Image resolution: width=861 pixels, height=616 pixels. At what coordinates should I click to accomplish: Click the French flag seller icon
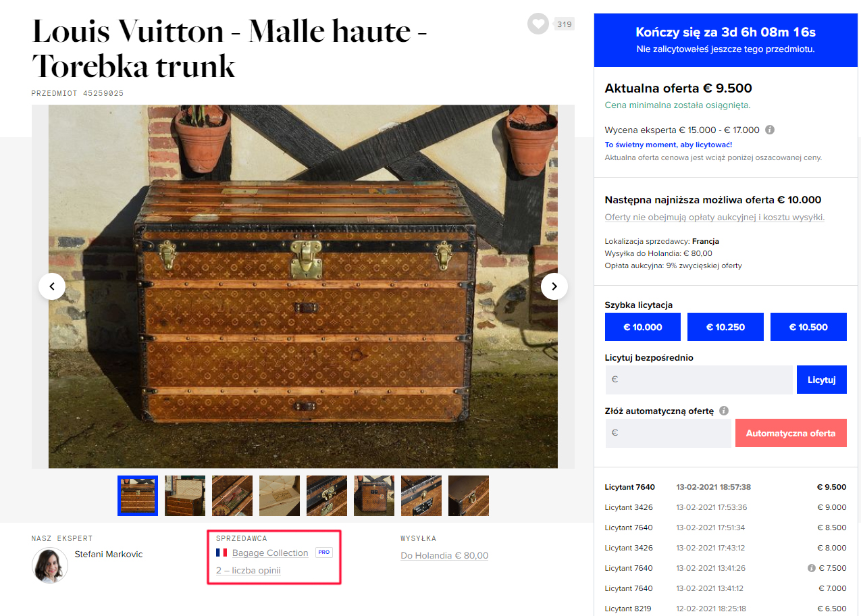[221, 553]
